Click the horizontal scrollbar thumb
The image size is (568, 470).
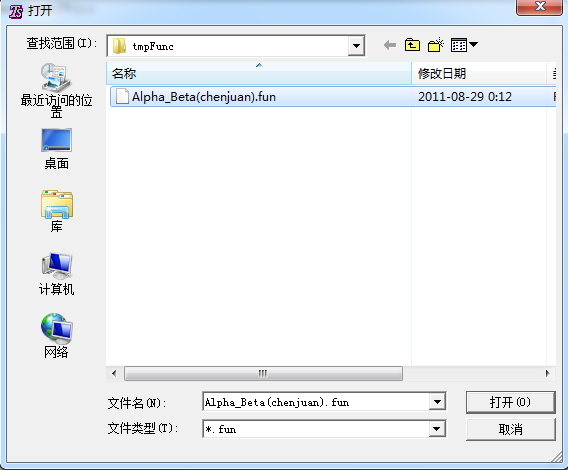(263, 373)
